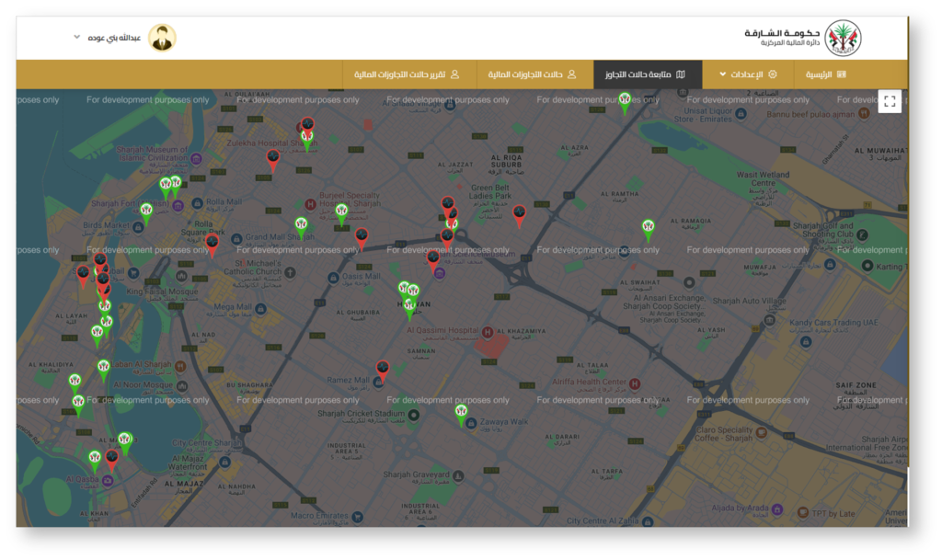Expand the الإعدادات settings dropdown

(x=748, y=74)
